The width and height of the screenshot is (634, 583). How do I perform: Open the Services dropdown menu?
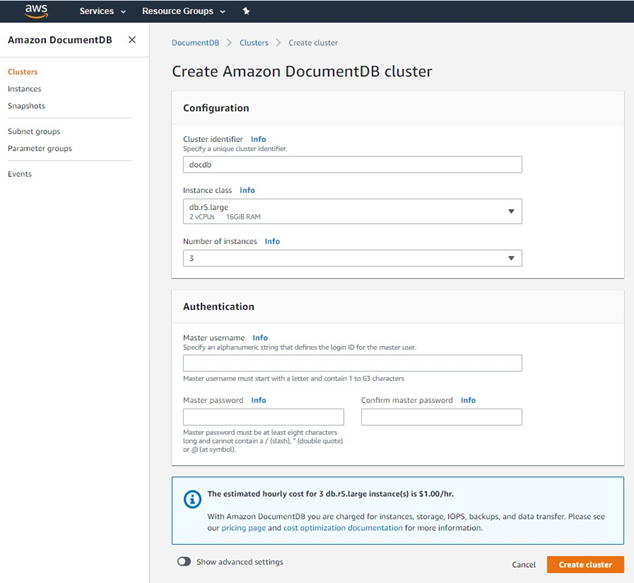point(103,11)
